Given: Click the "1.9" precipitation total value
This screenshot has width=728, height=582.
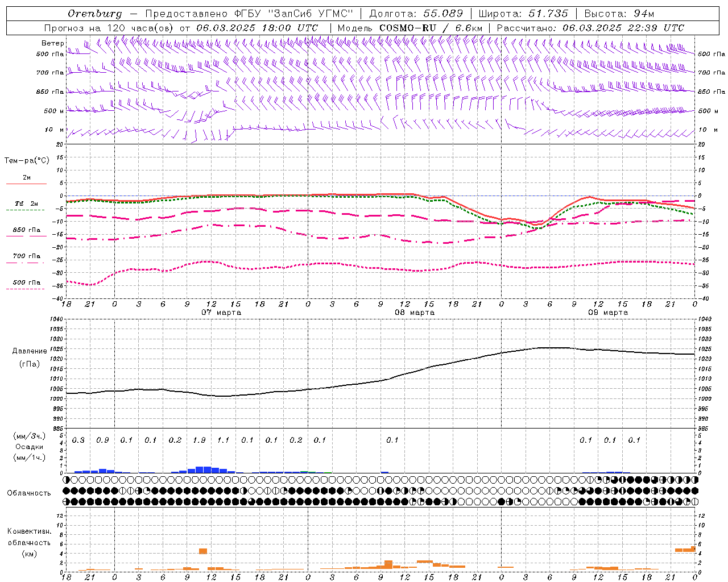Looking at the screenshot, I should [199, 440].
